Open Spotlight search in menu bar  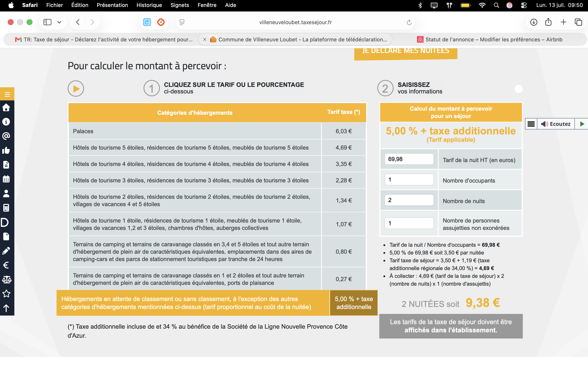(496, 5)
